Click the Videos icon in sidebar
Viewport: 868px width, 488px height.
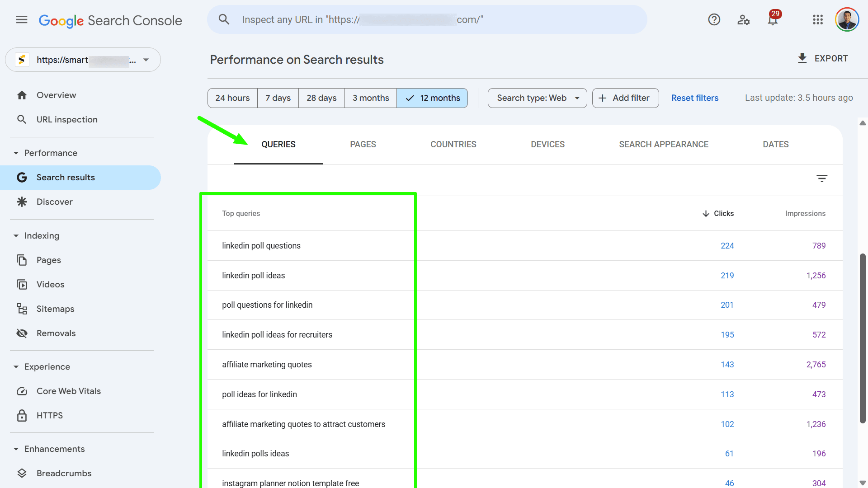pyautogui.click(x=22, y=284)
